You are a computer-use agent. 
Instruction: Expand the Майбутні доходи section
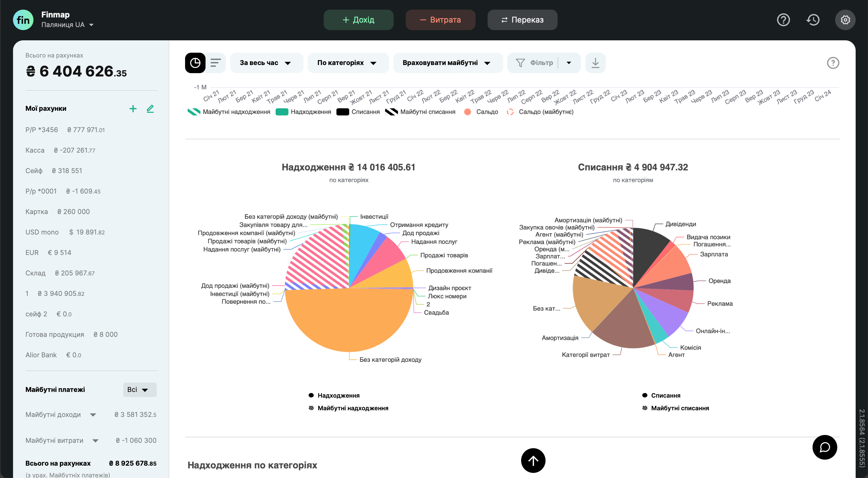point(93,415)
